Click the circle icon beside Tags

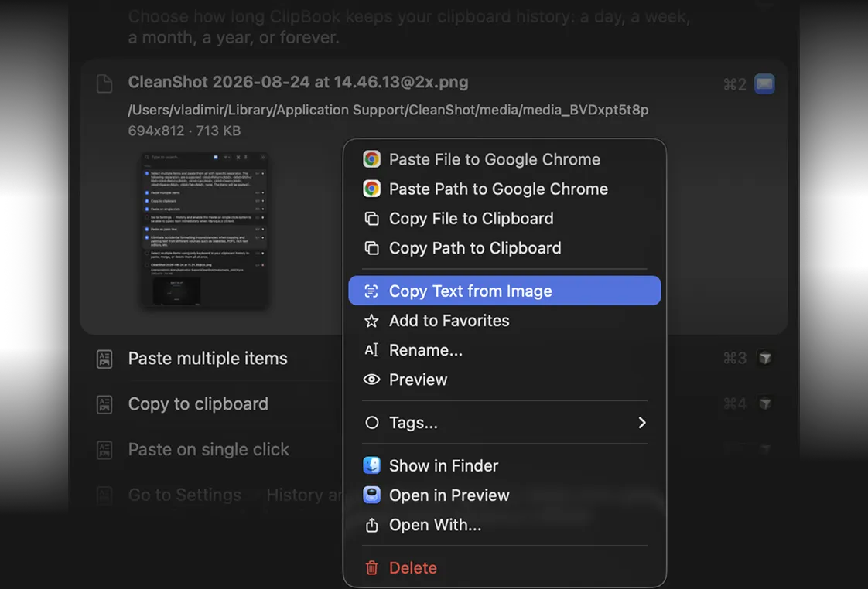coord(371,423)
